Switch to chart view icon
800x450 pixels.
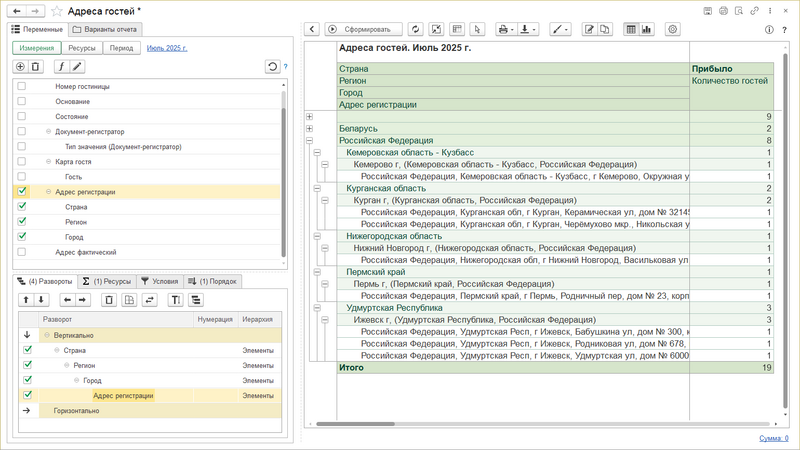click(647, 29)
